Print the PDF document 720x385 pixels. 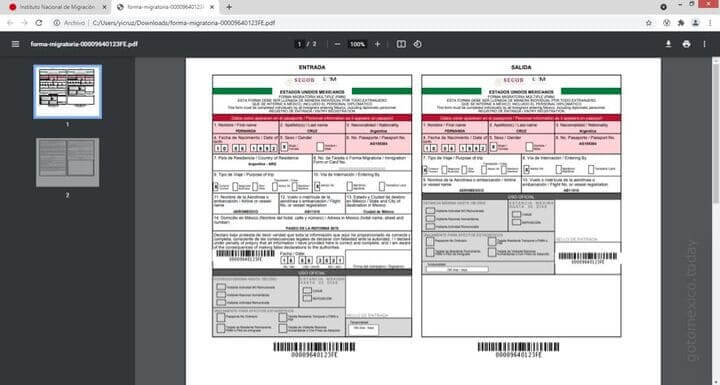686,44
